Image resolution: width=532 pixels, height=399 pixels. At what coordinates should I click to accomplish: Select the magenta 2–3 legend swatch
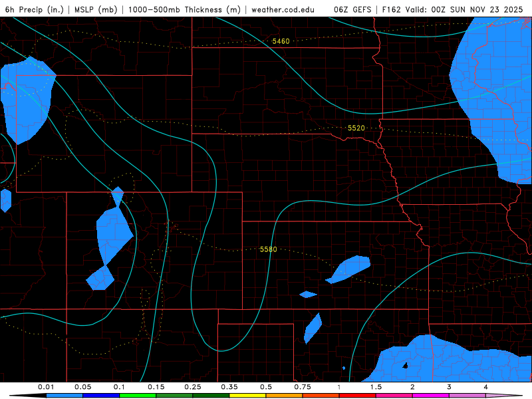click(x=431, y=396)
